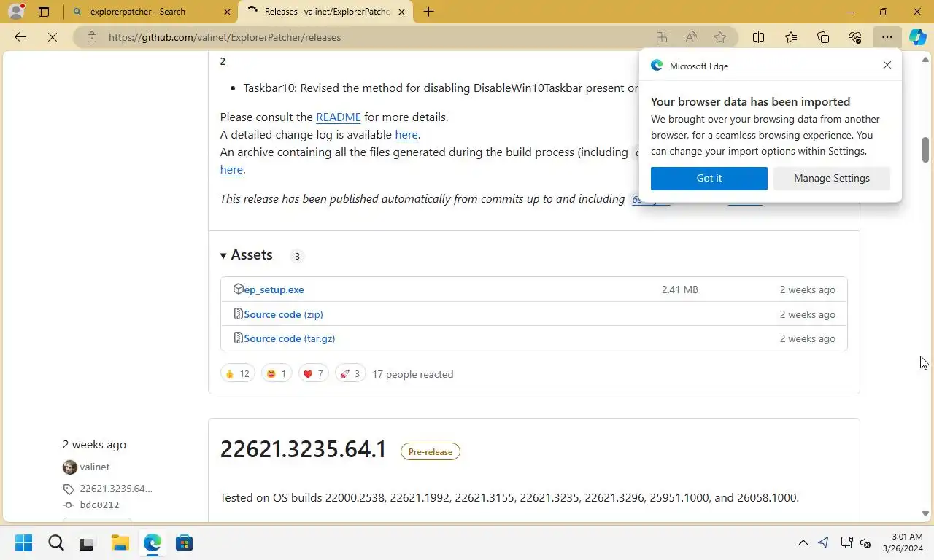Click the Got it button

[x=709, y=178]
